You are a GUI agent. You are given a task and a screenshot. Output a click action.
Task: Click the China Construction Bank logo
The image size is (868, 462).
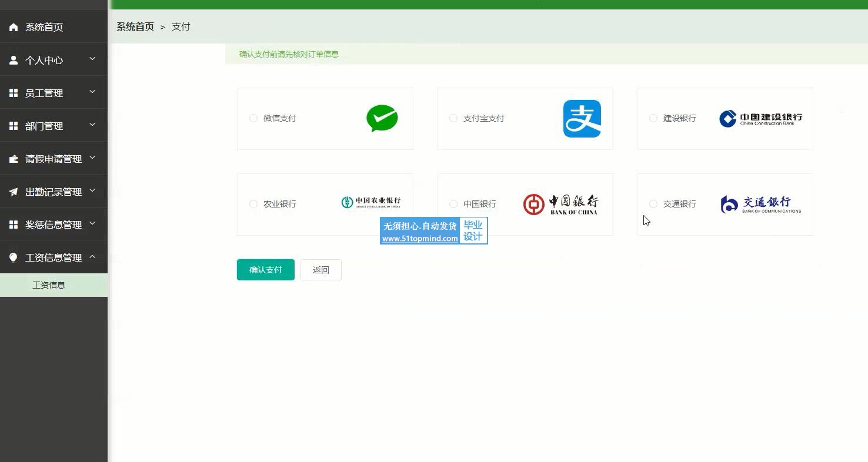pos(761,118)
